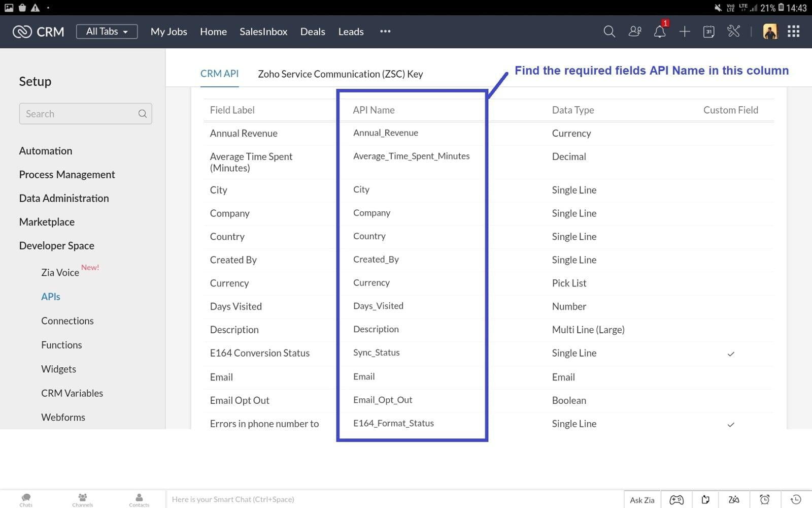Open the apps grid launcher

pos(794,31)
